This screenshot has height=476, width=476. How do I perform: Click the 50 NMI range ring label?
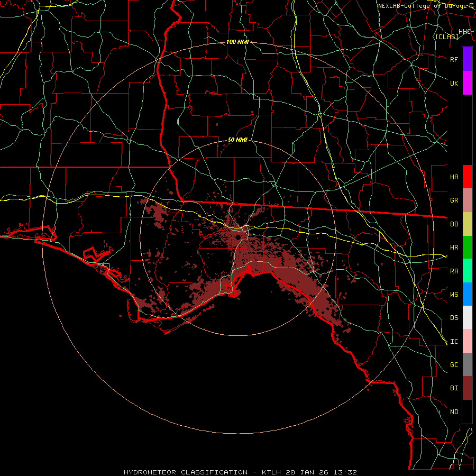(237, 140)
